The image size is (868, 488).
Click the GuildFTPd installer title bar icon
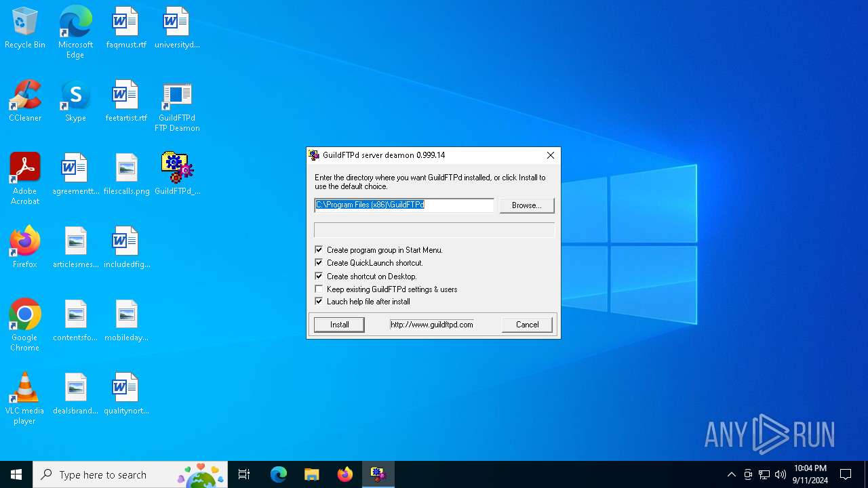click(x=314, y=155)
